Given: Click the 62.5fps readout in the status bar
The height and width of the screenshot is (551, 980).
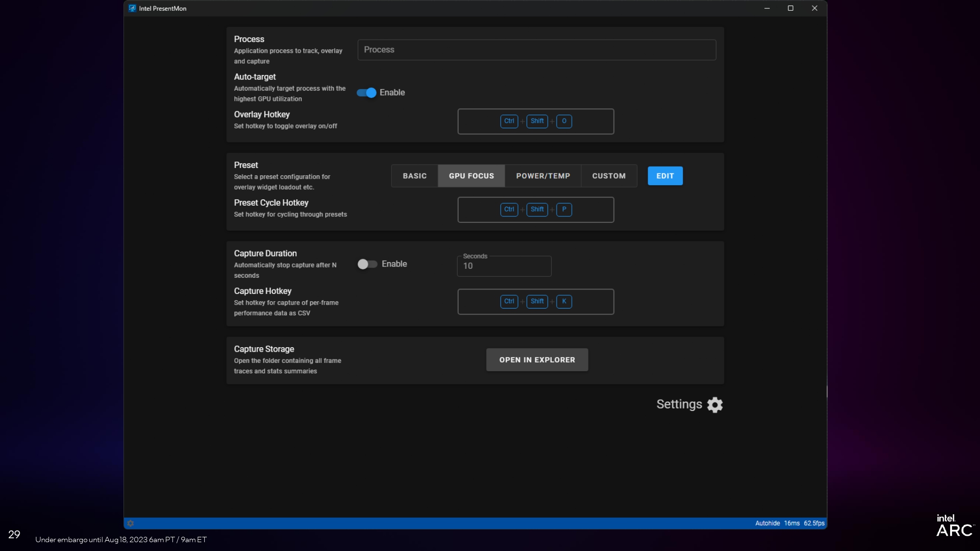Looking at the screenshot, I should tap(814, 523).
